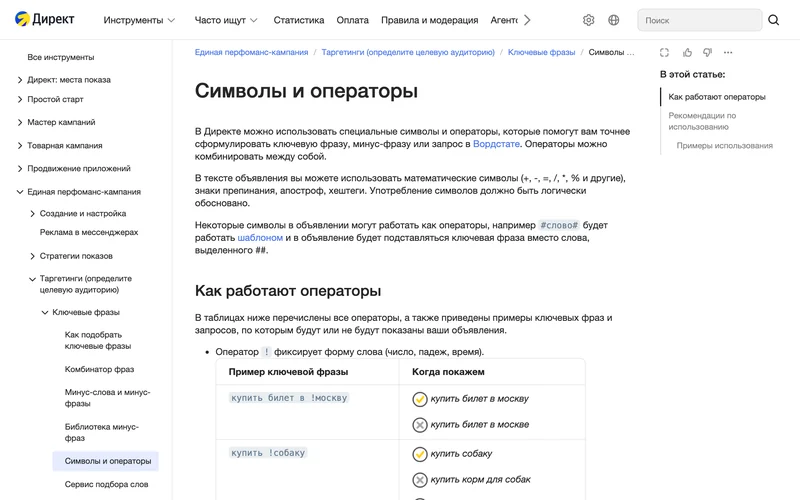Image resolution: width=800 pixels, height=500 pixels.
Task: Click the Пример ключевой фразы header
Action: point(288,372)
